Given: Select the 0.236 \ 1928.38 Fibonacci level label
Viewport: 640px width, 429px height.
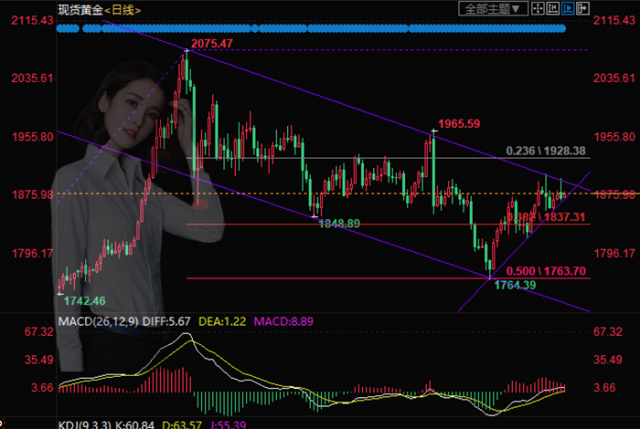Looking at the screenshot, I should tap(546, 151).
